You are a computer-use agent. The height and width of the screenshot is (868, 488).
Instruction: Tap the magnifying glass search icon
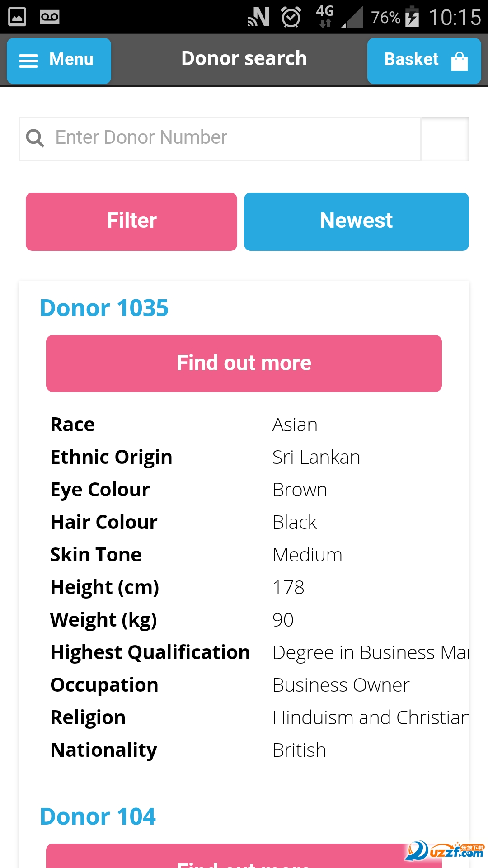pos(35,138)
